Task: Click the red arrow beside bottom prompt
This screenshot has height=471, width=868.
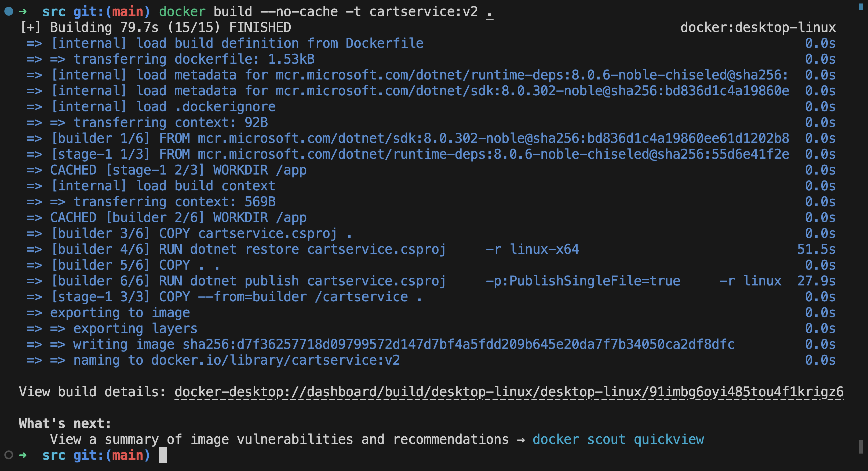Action: pyautogui.click(x=22, y=455)
